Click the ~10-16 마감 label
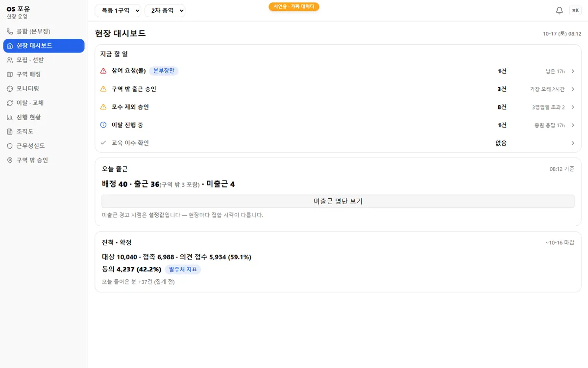 click(560, 243)
